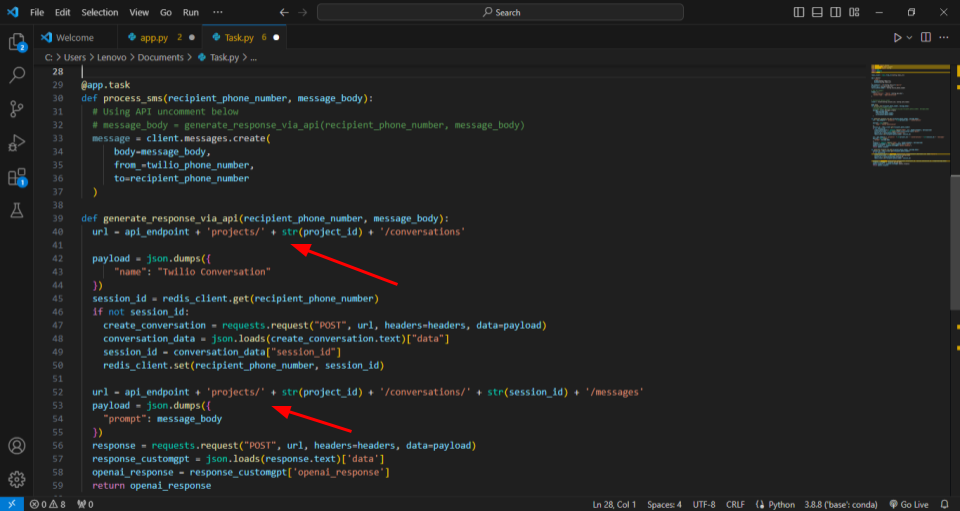
Task: Expand the Documents breadcrumb folder
Action: tap(160, 57)
